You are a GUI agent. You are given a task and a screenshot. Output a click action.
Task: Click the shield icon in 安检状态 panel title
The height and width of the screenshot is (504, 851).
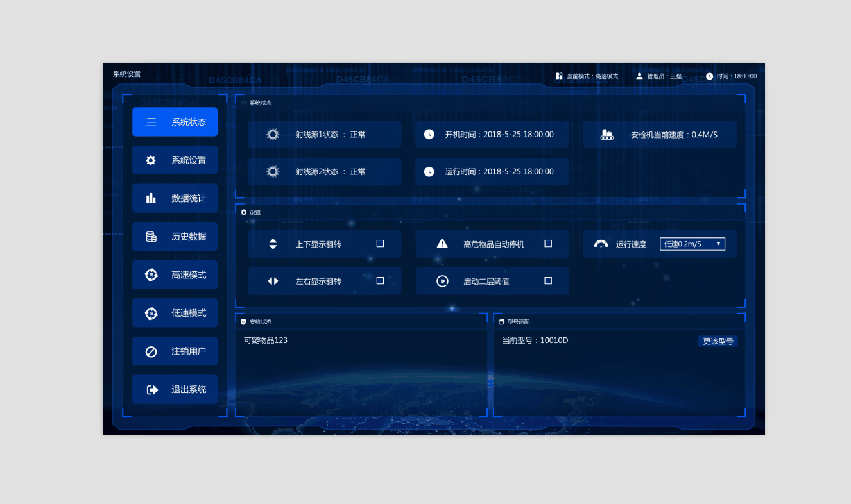point(243,322)
